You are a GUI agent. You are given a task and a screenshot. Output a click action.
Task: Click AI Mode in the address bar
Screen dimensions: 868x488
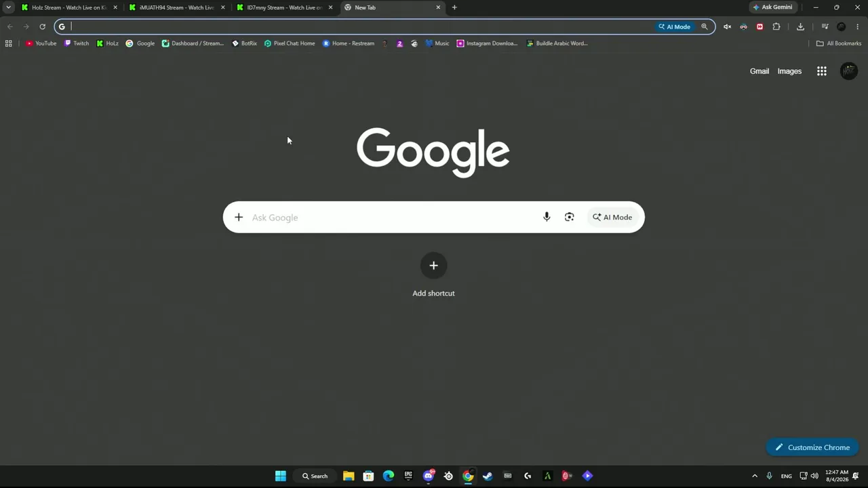coord(674,26)
